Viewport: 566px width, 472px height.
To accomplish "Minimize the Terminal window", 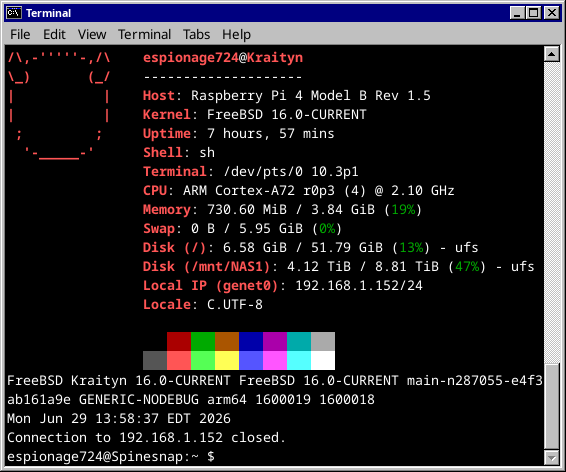I will 517,13.
